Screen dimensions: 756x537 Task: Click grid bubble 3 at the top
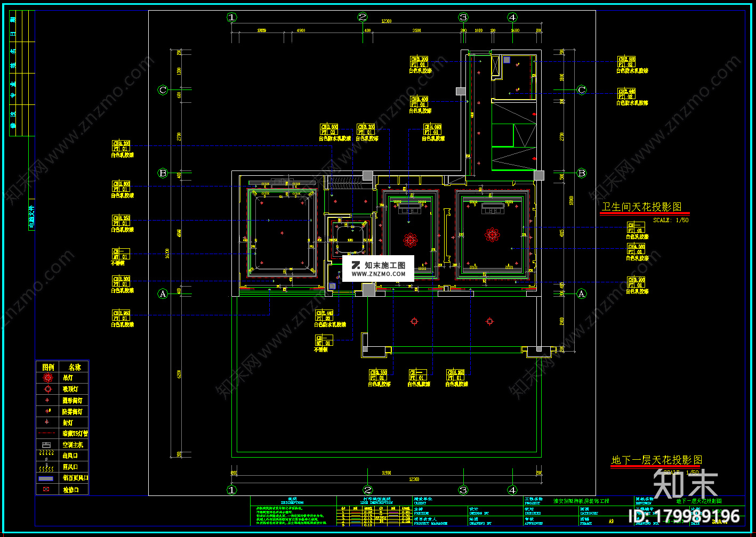tap(463, 18)
